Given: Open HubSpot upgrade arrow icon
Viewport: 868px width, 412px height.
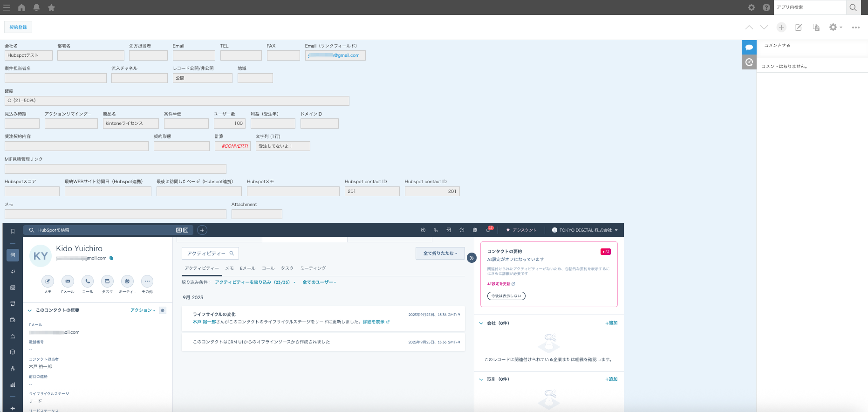Looking at the screenshot, I should click(423, 230).
